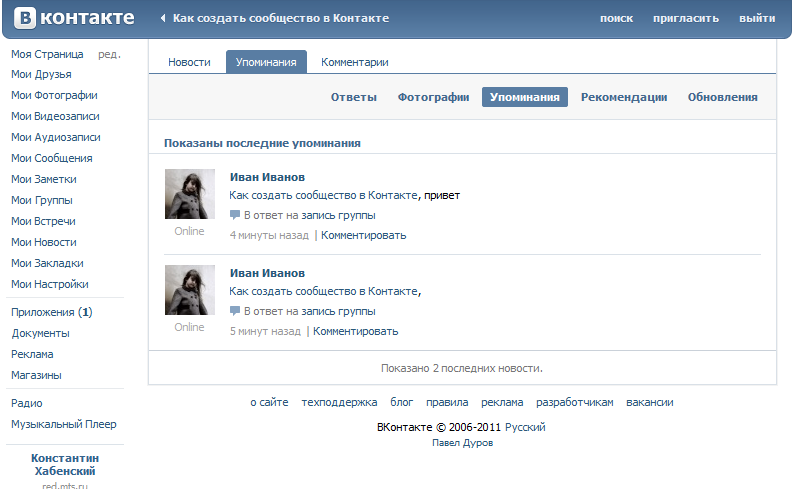The image size is (799, 489).
Task: Open Документы in sidebar
Action: (x=40, y=333)
